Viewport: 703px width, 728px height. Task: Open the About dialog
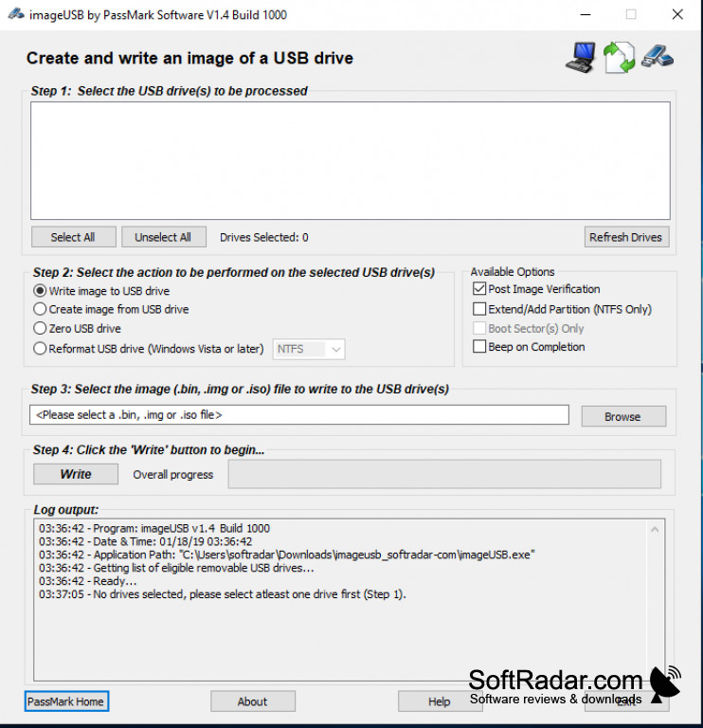(252, 701)
